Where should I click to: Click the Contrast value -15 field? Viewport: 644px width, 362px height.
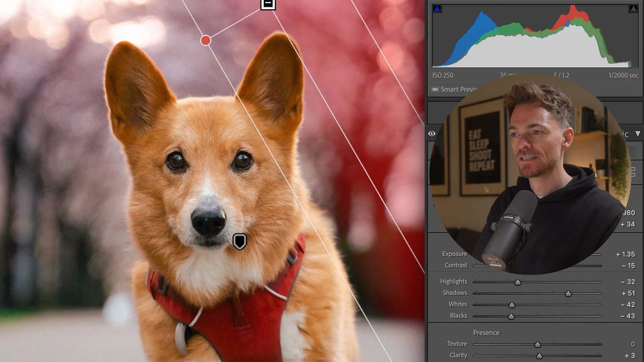click(628, 265)
